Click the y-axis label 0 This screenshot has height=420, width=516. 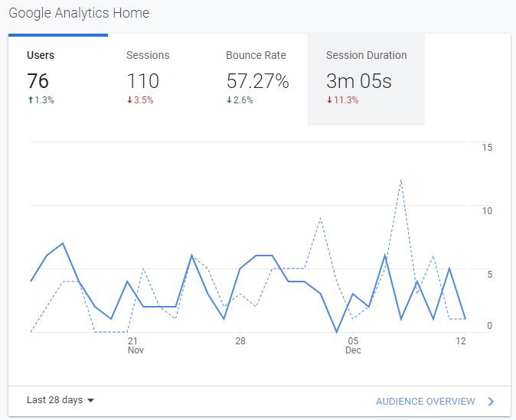tap(490, 326)
